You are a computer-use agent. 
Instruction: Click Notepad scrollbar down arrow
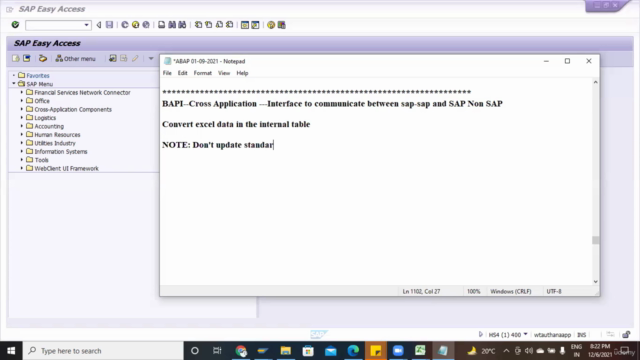pos(596,281)
